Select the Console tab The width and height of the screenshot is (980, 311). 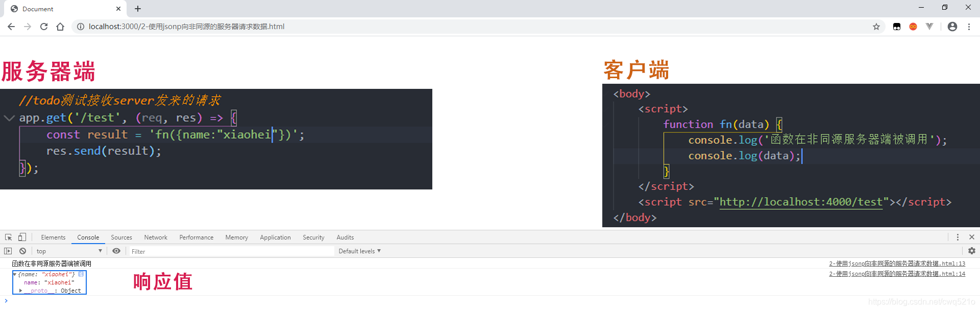tap(88, 237)
